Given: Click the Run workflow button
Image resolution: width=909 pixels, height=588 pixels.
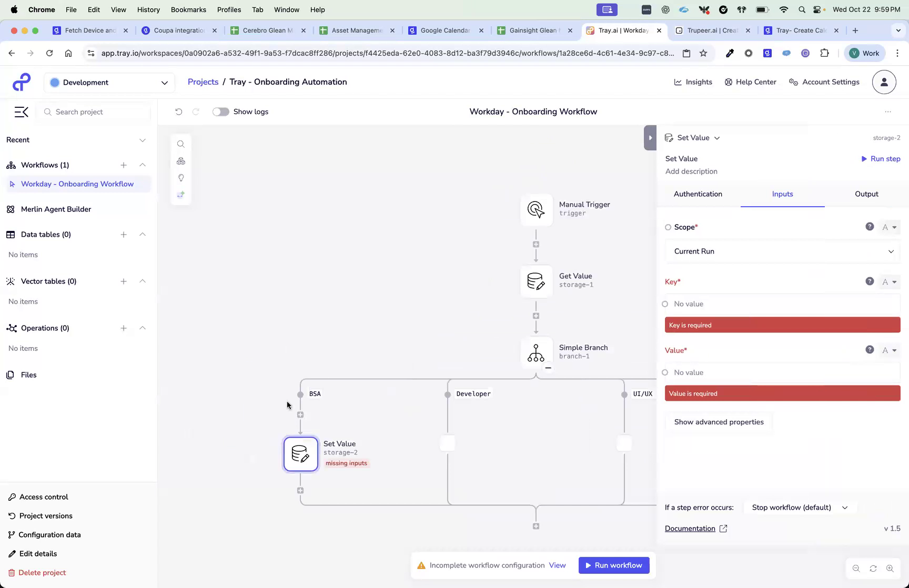Looking at the screenshot, I should (x=613, y=565).
